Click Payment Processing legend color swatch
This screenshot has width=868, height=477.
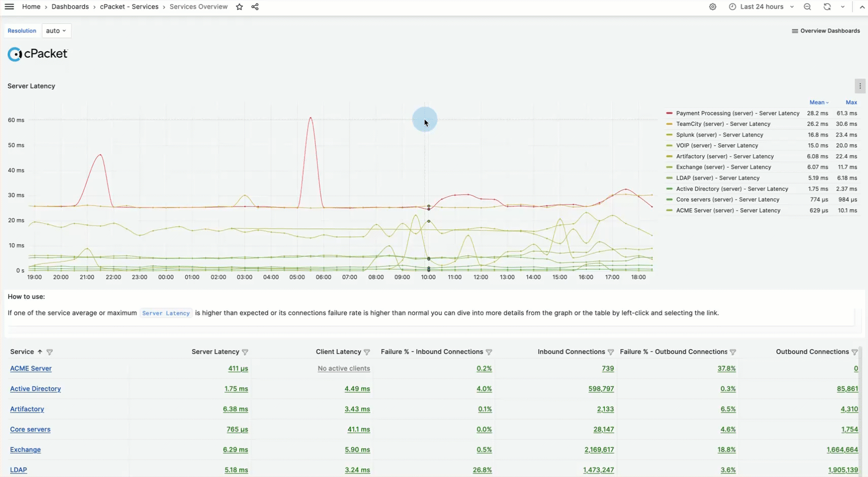[670, 113]
